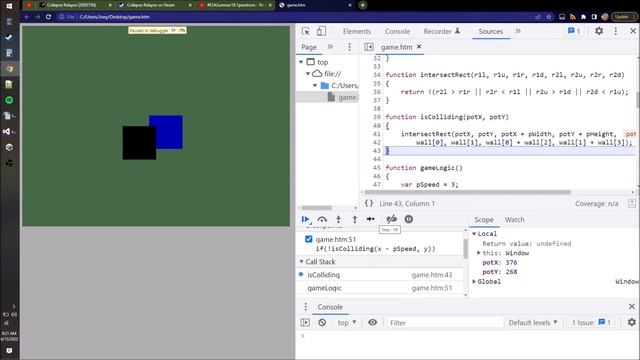Step out of current function
Screen dimensions: 640x360
(355, 219)
